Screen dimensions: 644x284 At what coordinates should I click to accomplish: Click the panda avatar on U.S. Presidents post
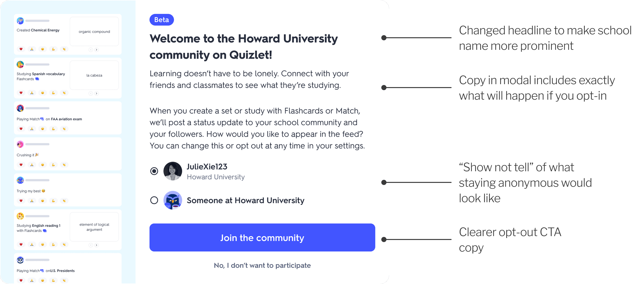click(20, 260)
